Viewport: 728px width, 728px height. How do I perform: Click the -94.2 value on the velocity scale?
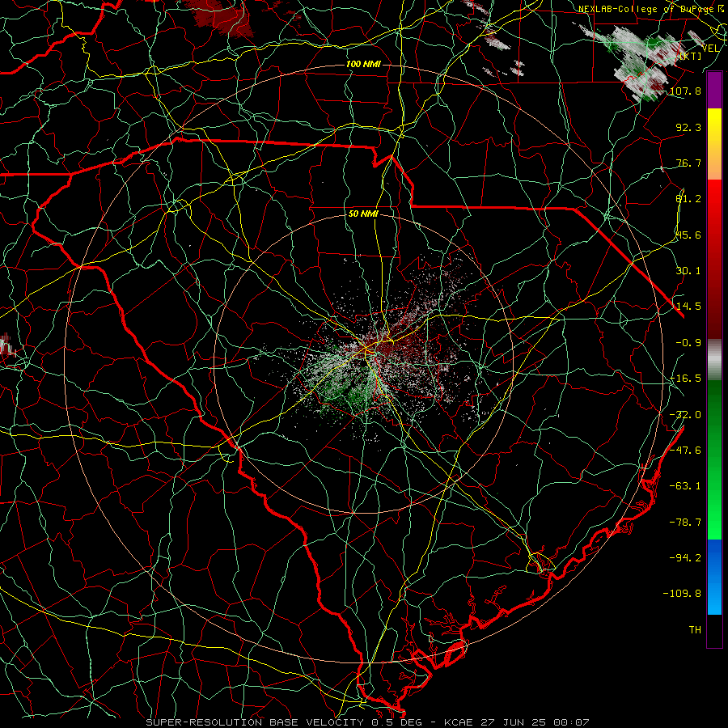(685, 557)
